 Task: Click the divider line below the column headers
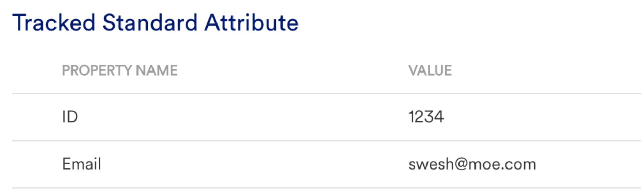(326, 93)
